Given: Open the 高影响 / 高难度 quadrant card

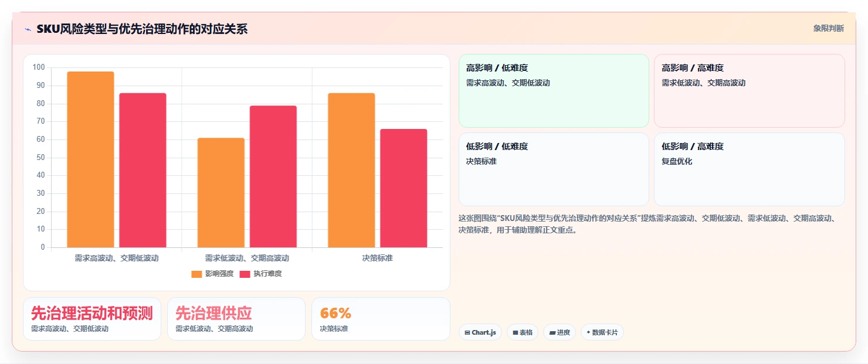Looking at the screenshot, I should coord(750,91).
